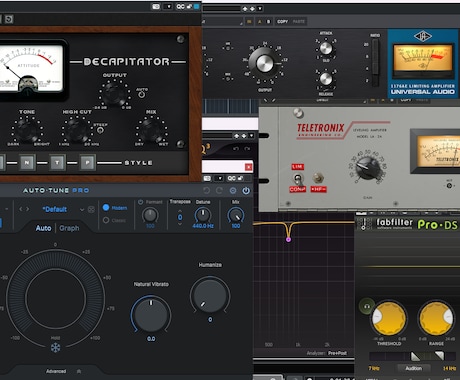This screenshot has height=380, width=460.
Task: Click the Teletronix HF emphasis screw
Action: click(318, 178)
